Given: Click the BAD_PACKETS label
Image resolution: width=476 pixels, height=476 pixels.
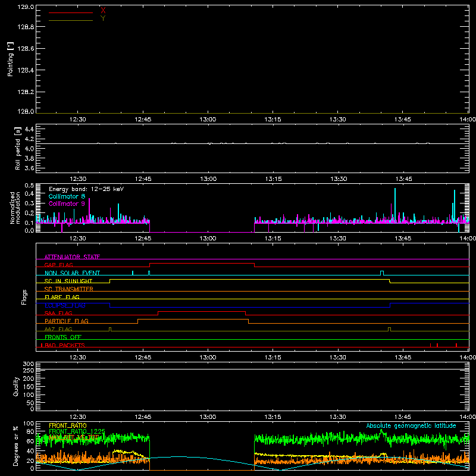Looking at the screenshot, I should coord(65,345).
